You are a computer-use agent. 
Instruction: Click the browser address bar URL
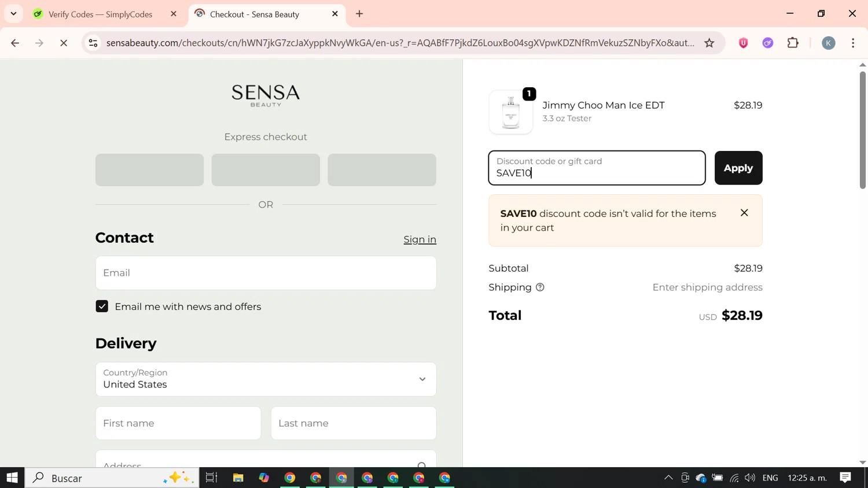tap(400, 43)
